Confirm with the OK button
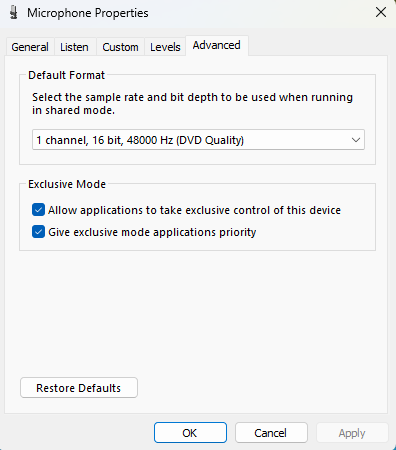This screenshot has width=396, height=450. click(x=190, y=433)
